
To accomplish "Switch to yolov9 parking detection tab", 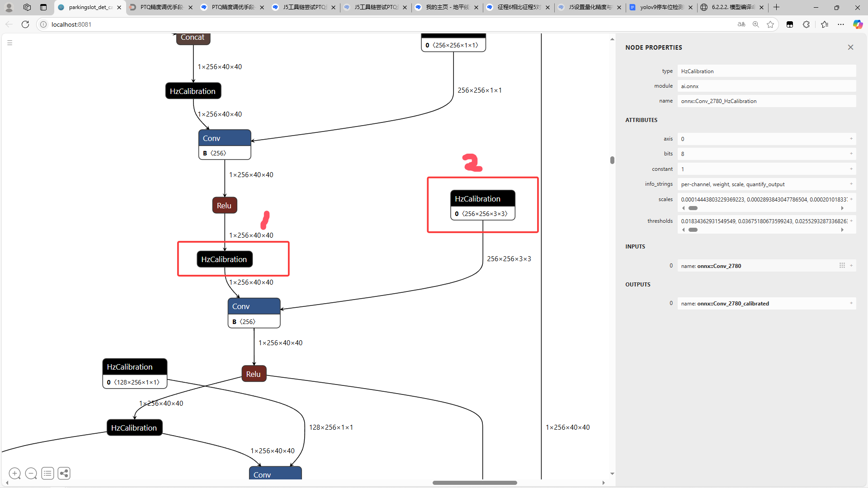I will 661,7.
